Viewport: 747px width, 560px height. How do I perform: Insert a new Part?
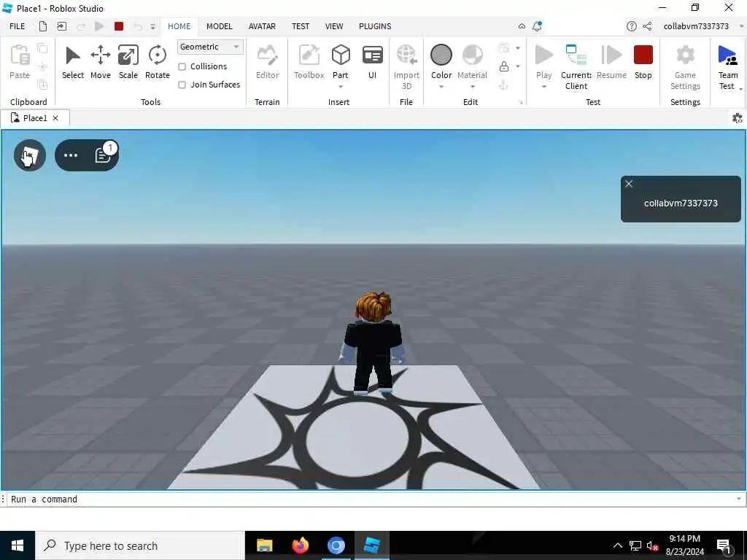pos(341,62)
